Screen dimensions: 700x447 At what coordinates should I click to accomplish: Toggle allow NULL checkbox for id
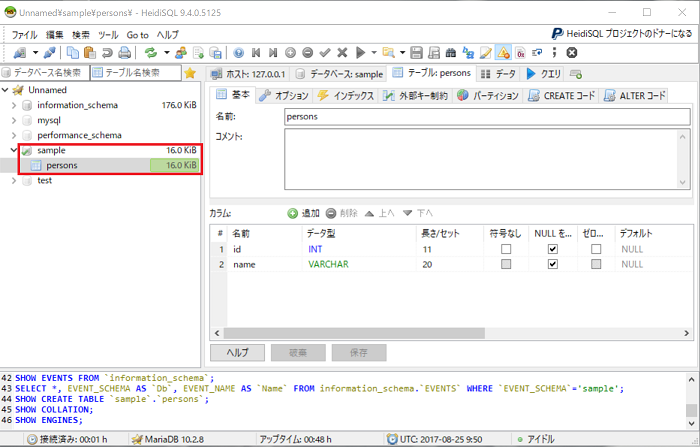point(553,249)
